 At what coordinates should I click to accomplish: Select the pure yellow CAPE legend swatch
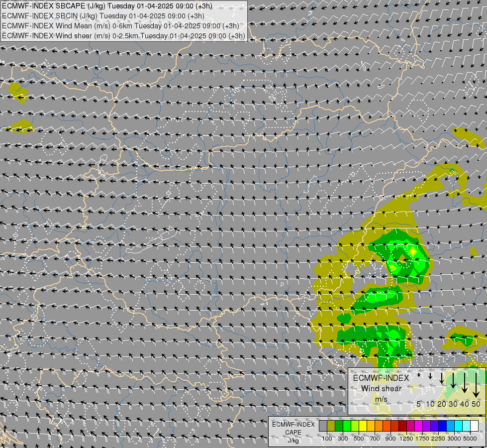pos(363,426)
